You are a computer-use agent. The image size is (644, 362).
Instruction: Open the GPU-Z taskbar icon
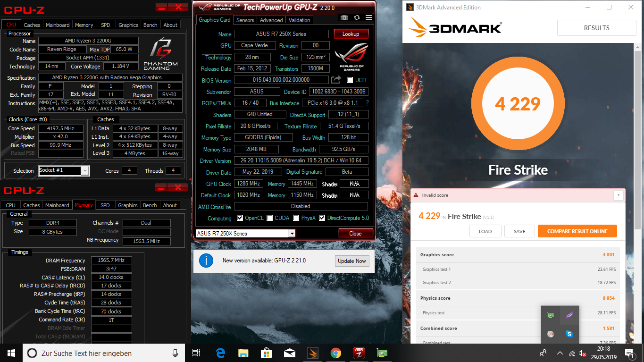382,353
